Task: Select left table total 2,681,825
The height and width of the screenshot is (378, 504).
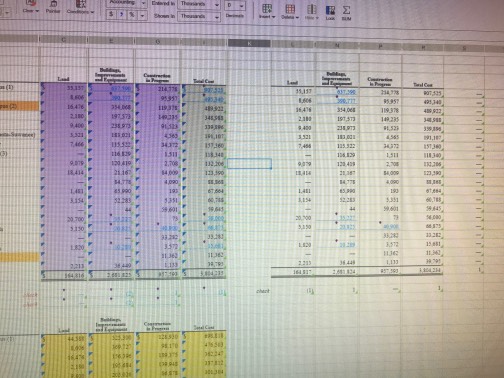Action: (x=111, y=276)
